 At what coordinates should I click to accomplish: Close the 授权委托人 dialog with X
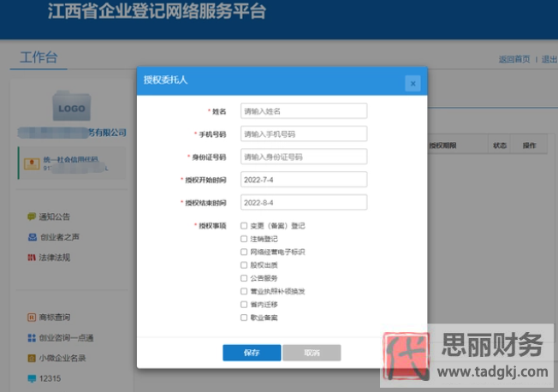(413, 84)
